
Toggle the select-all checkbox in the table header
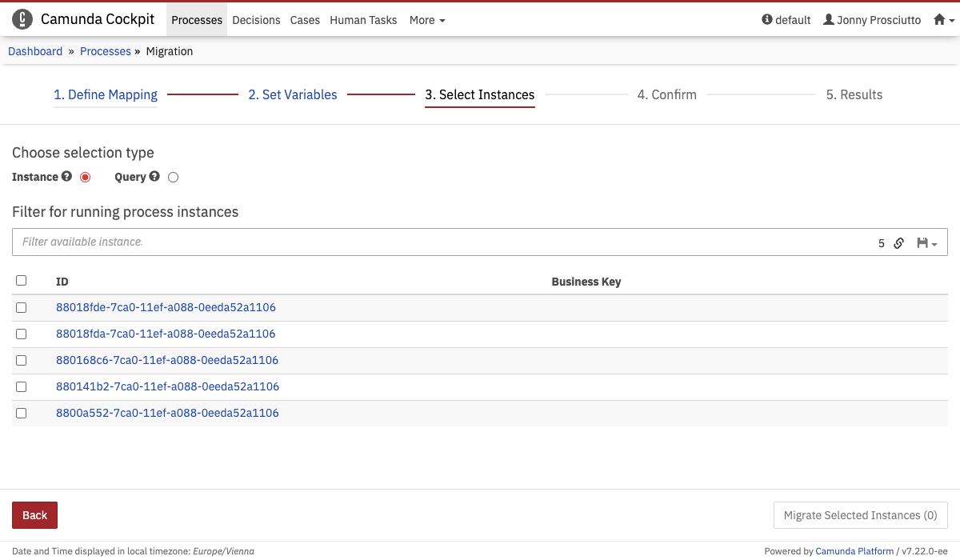(21, 280)
